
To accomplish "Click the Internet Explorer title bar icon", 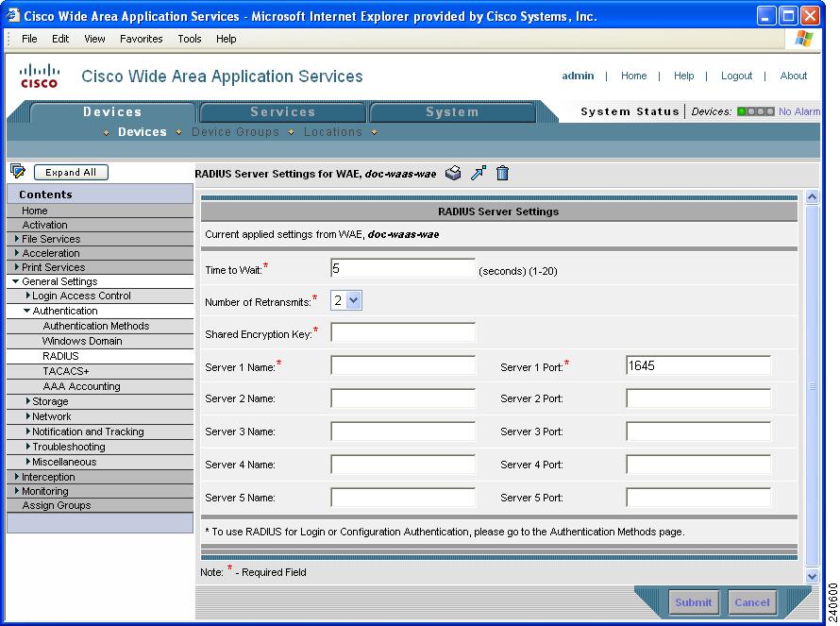I will click(11, 15).
